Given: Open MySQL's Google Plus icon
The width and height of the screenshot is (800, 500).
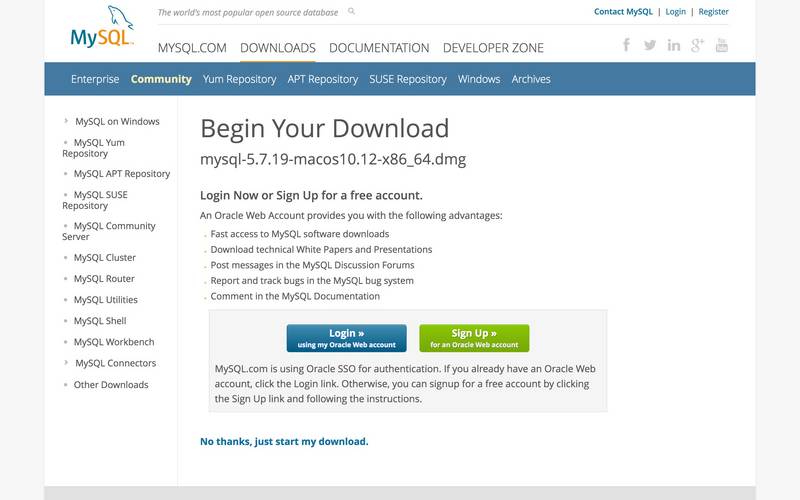Looking at the screenshot, I should pos(697,45).
